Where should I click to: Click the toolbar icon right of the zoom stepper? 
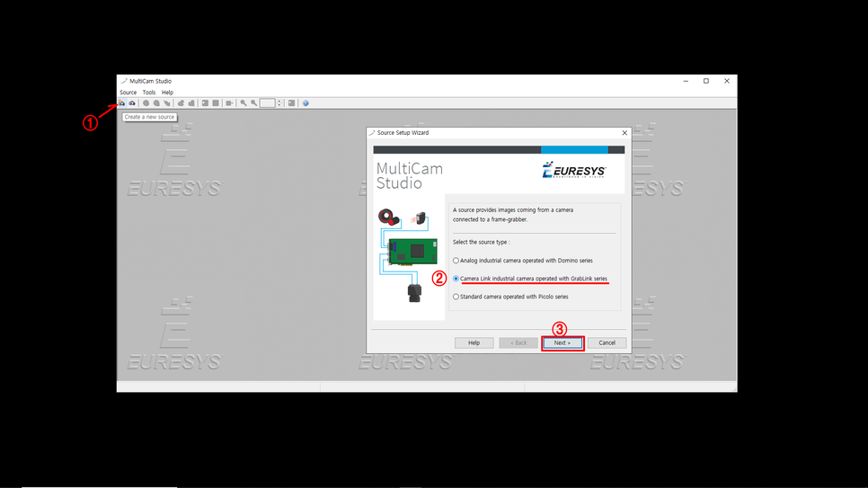(x=291, y=103)
